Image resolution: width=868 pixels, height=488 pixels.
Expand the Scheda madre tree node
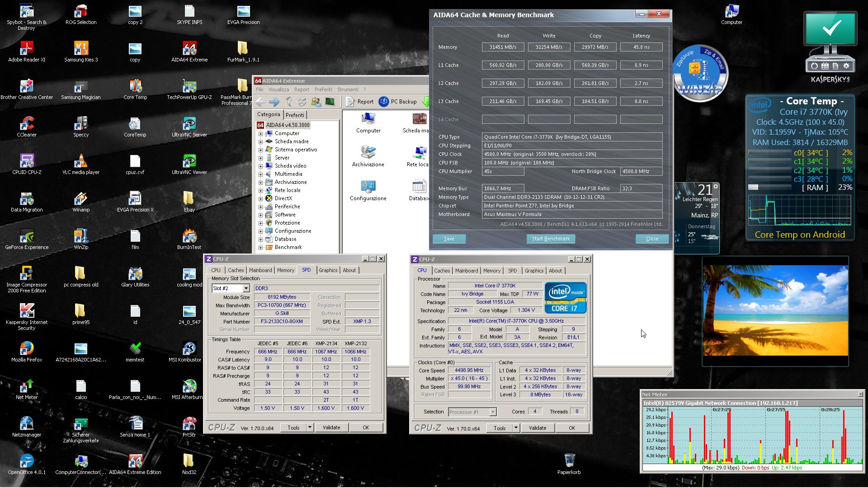click(261, 142)
